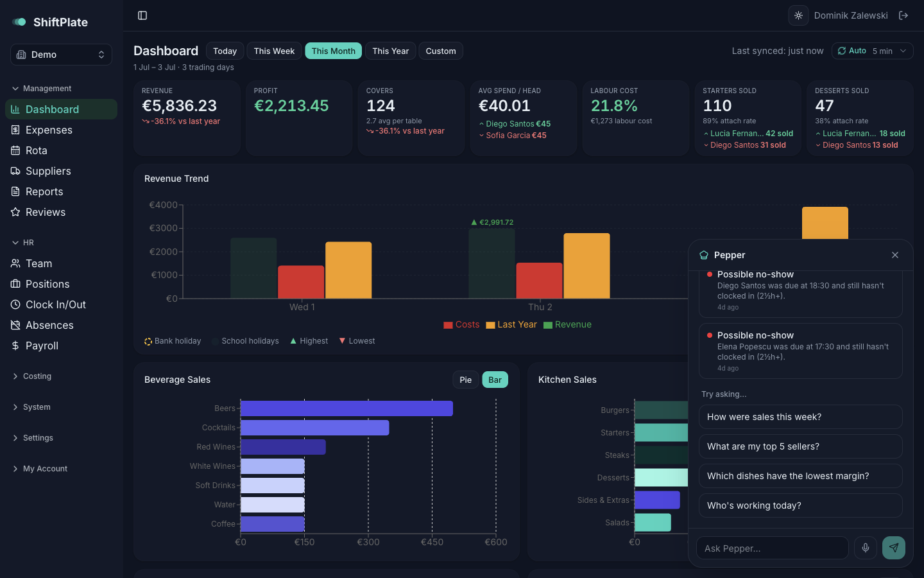Select the Today range tab
This screenshot has height=578, width=924.
225,51
